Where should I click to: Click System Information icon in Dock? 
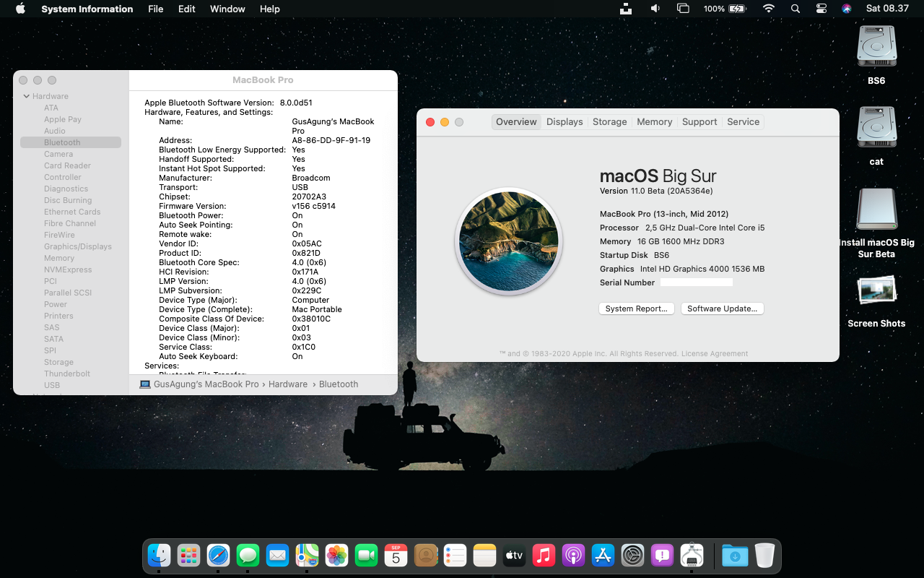(692, 555)
